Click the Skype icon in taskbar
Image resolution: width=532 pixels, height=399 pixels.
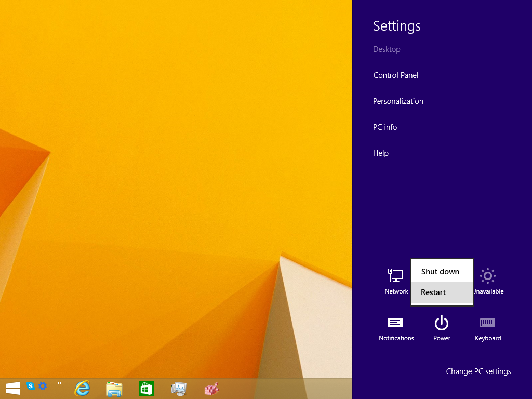coord(31,386)
